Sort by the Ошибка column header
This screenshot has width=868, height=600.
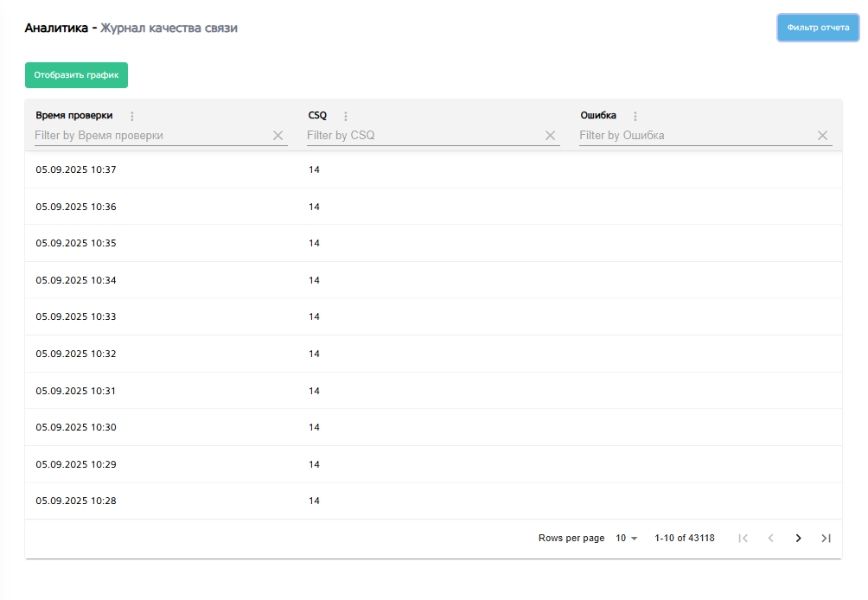click(x=598, y=116)
